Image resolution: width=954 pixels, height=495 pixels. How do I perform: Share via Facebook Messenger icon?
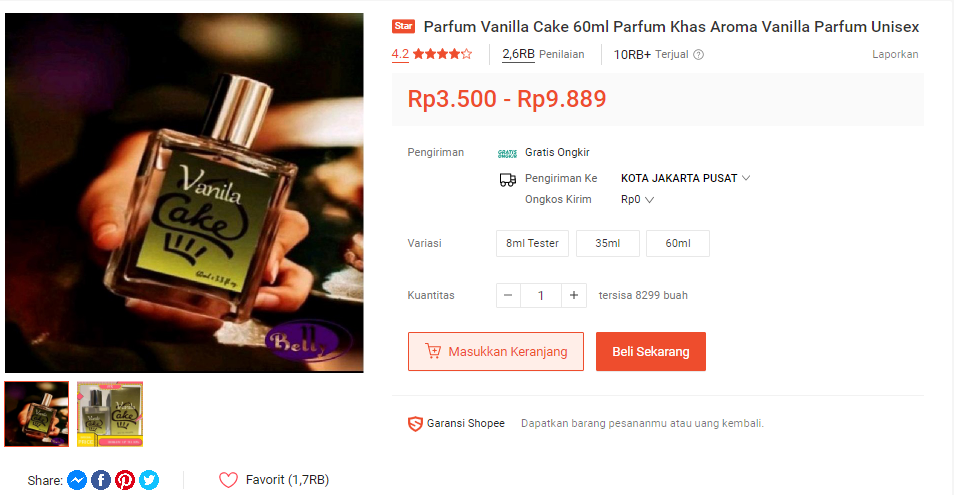tap(77, 480)
